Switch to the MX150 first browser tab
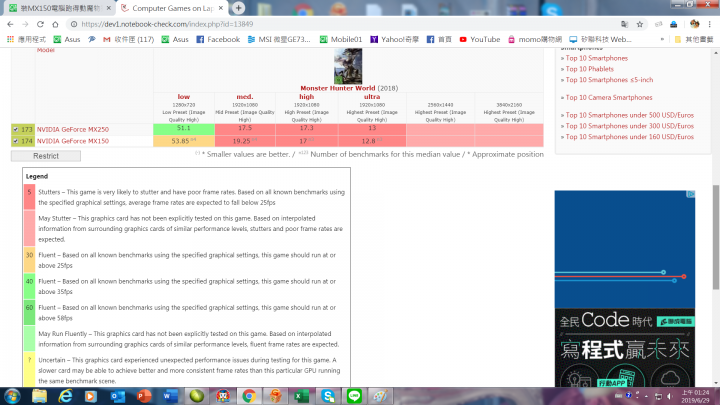720x405 pixels. click(x=59, y=8)
